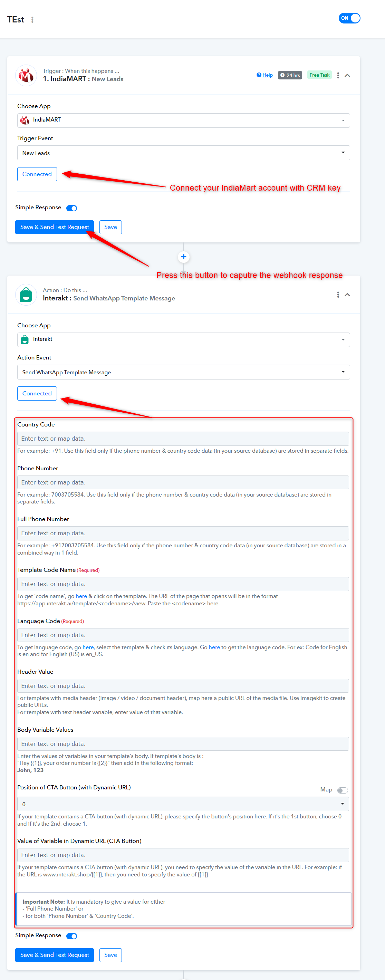Click the Connected button under Trigger Event
Viewport: 385px width, 980px height.
37,174
